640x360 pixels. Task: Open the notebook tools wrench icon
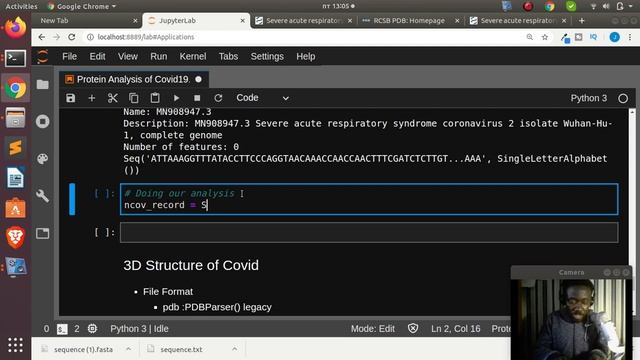(42, 196)
